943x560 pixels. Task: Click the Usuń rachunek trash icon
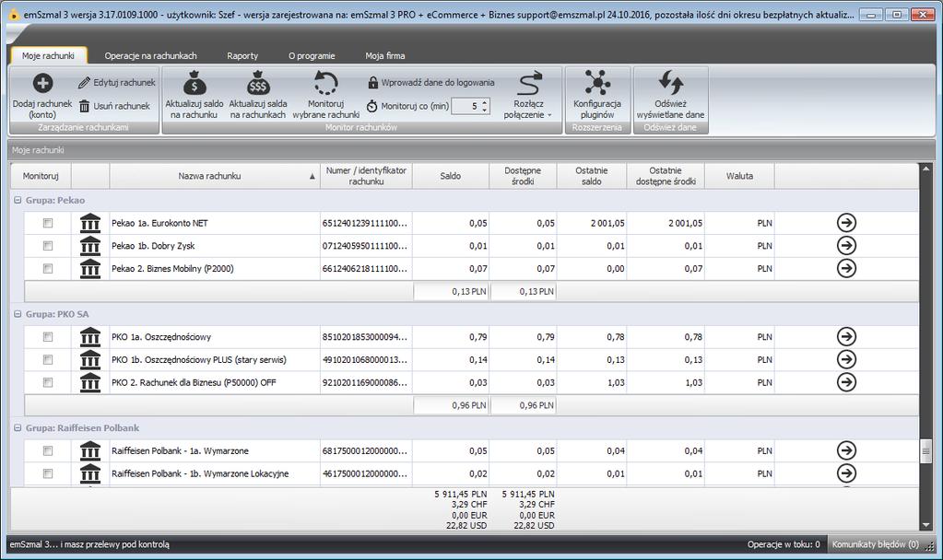85,106
